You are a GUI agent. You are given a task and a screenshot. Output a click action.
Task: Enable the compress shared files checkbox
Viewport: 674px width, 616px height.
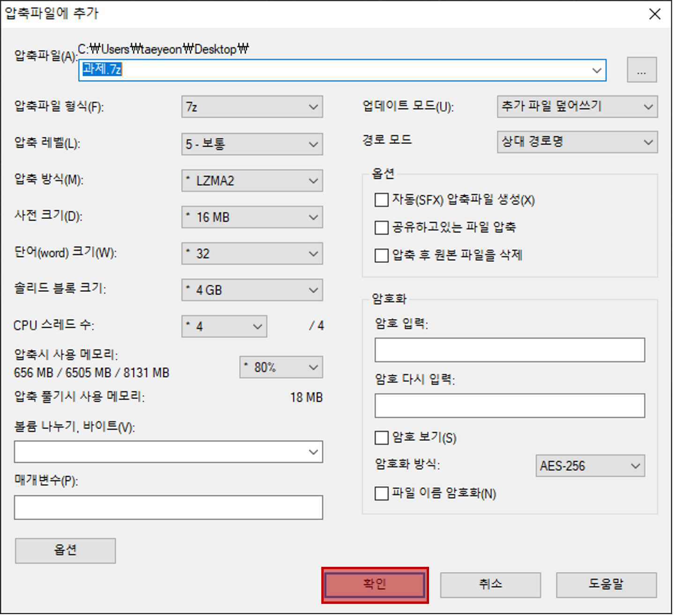381,228
